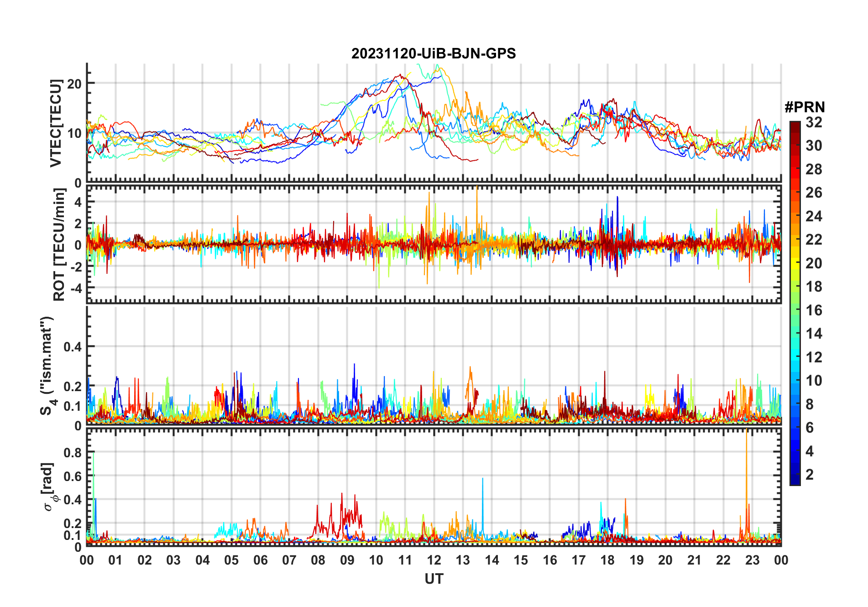The image size is (868, 607).
Task: Click the S4 ("ism.mat") y-axis label
Action: coord(47,366)
